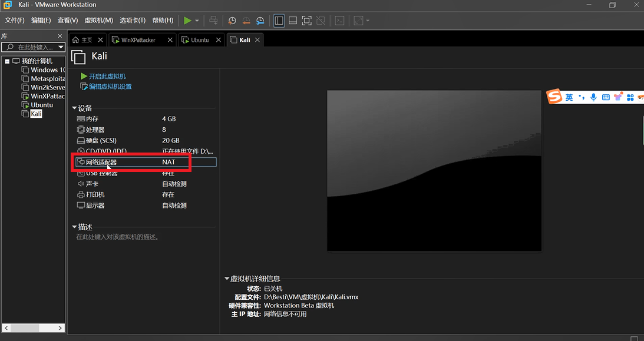Select Win2kServer VM in the library tree

click(48, 87)
